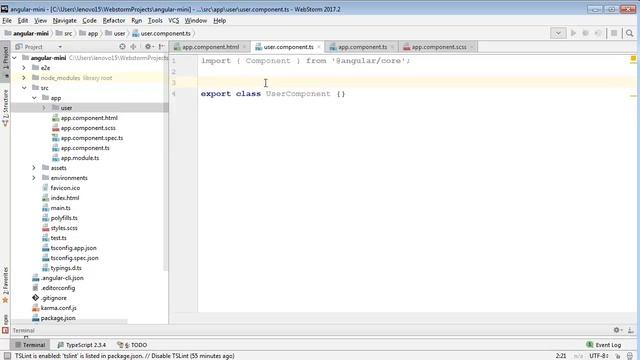Expand the assets folder
Screen dimensions: 640x360
pyautogui.click(x=34, y=168)
